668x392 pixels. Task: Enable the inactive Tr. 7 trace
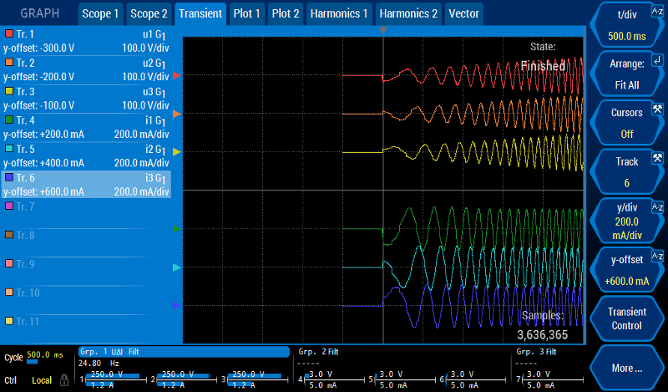click(x=86, y=207)
